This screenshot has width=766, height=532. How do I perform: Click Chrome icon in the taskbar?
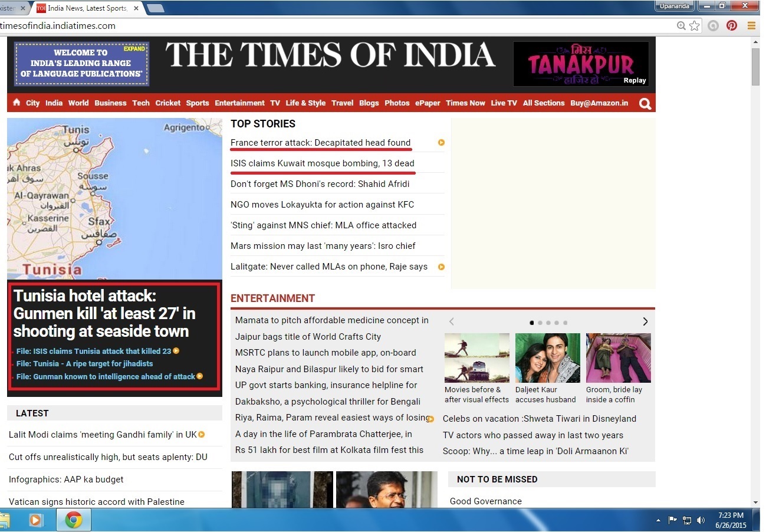(x=74, y=520)
